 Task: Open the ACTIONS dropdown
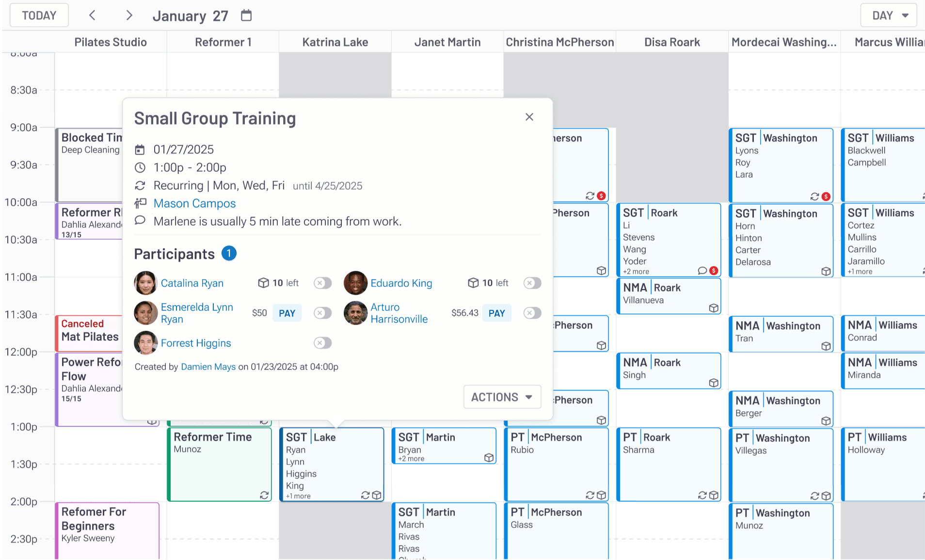[x=502, y=397]
